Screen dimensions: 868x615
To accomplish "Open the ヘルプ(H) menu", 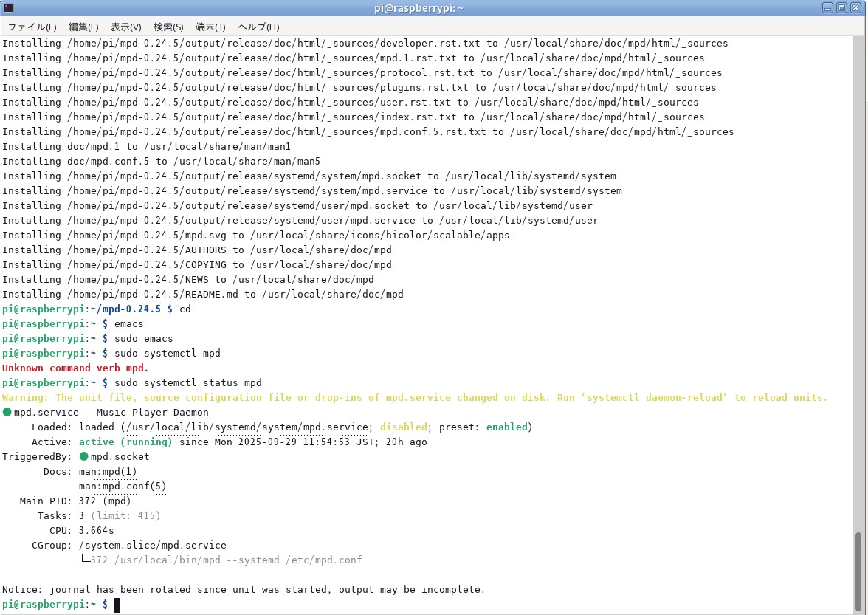I will pos(258,27).
